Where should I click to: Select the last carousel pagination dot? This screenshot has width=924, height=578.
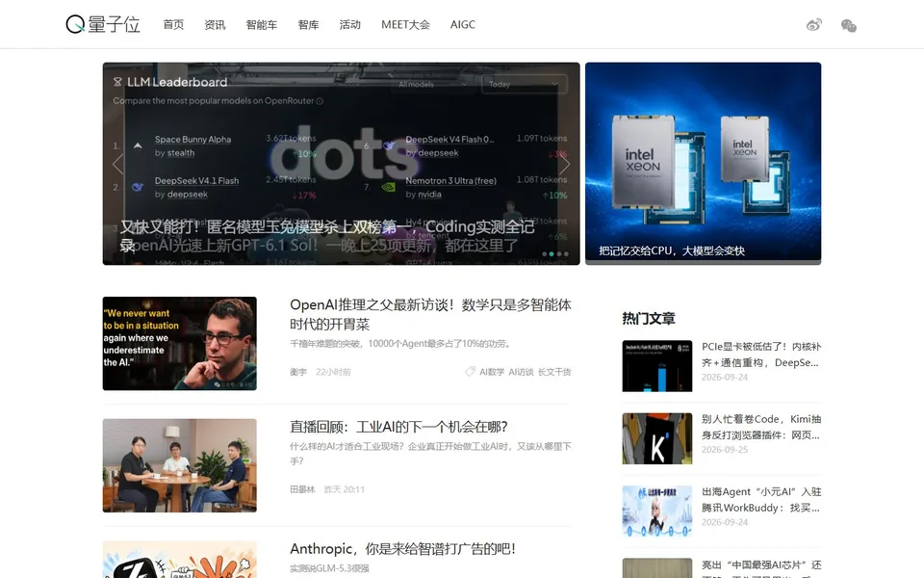(566, 254)
